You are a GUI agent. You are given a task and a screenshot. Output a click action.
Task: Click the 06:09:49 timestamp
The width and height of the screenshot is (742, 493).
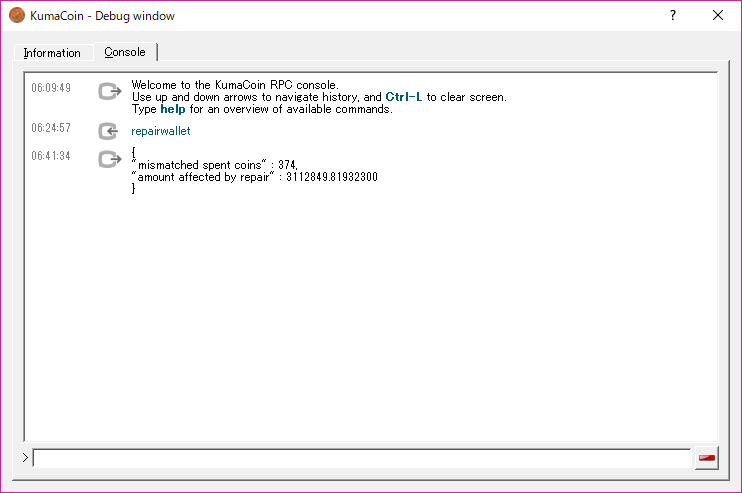[51, 88]
